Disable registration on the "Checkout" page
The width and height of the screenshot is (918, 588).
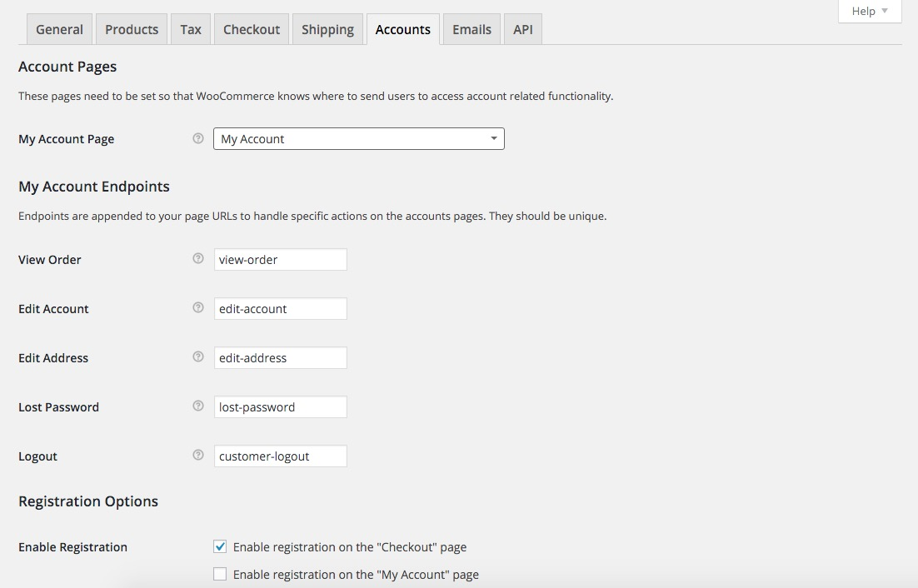coord(220,547)
